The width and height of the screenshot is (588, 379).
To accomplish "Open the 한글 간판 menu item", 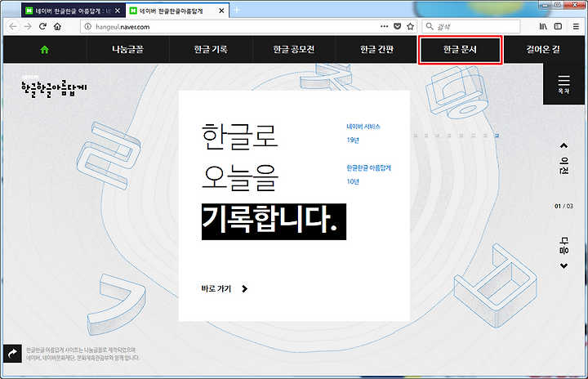I will coord(376,49).
